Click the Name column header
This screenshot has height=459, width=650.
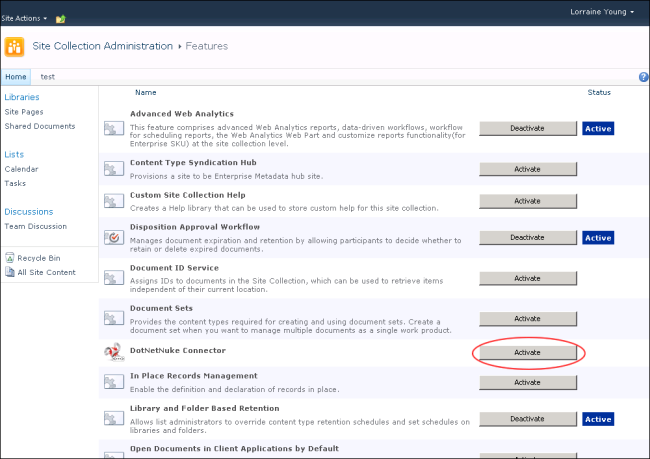[x=146, y=92]
